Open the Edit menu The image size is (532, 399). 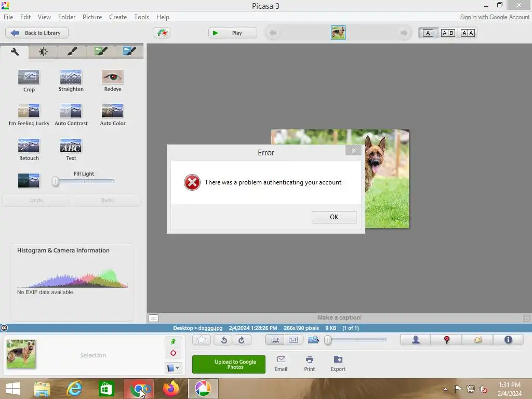pyautogui.click(x=25, y=17)
